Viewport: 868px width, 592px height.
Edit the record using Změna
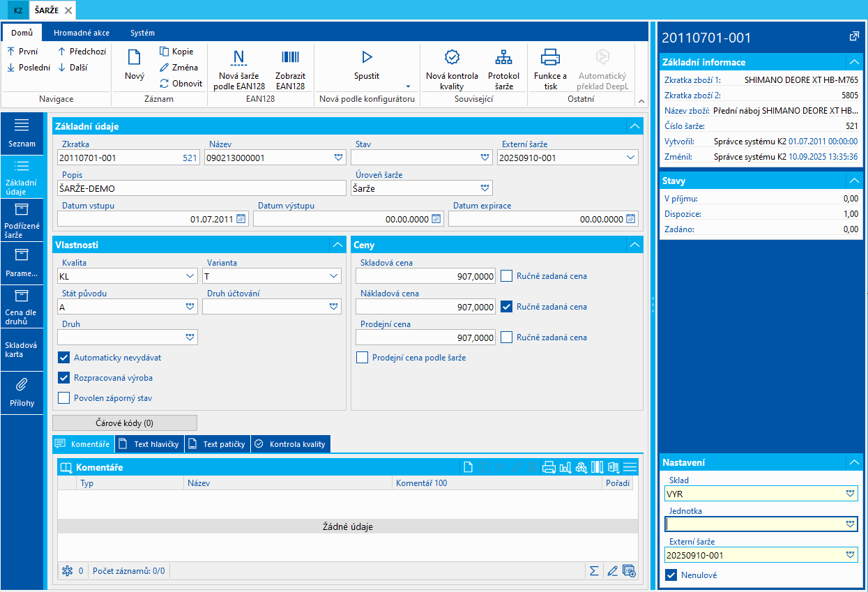tap(178, 68)
